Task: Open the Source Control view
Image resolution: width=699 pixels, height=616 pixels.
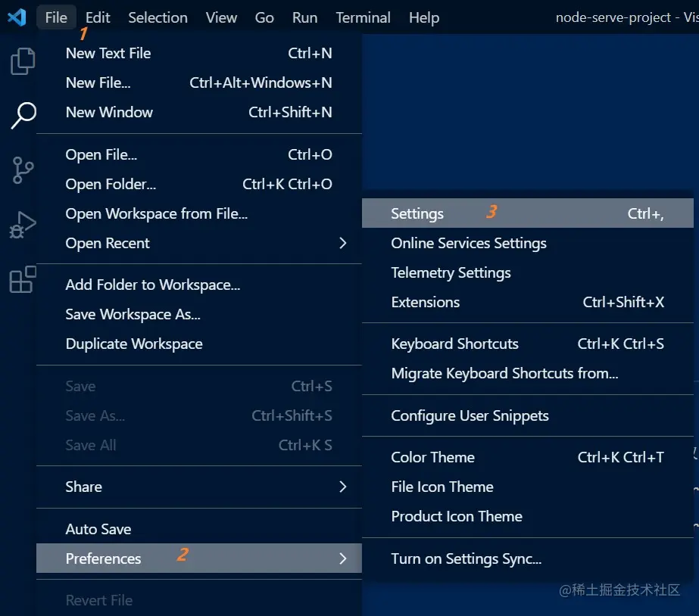Action: tap(22, 170)
